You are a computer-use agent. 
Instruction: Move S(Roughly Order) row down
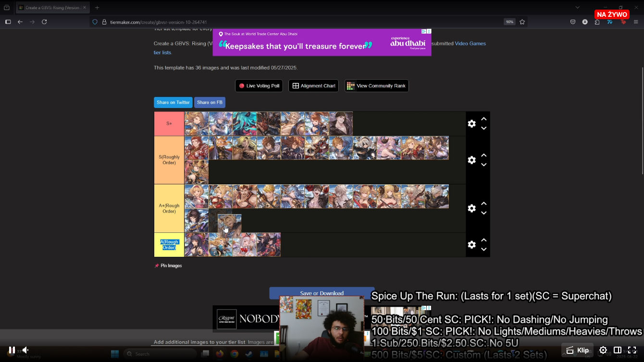pos(484,164)
